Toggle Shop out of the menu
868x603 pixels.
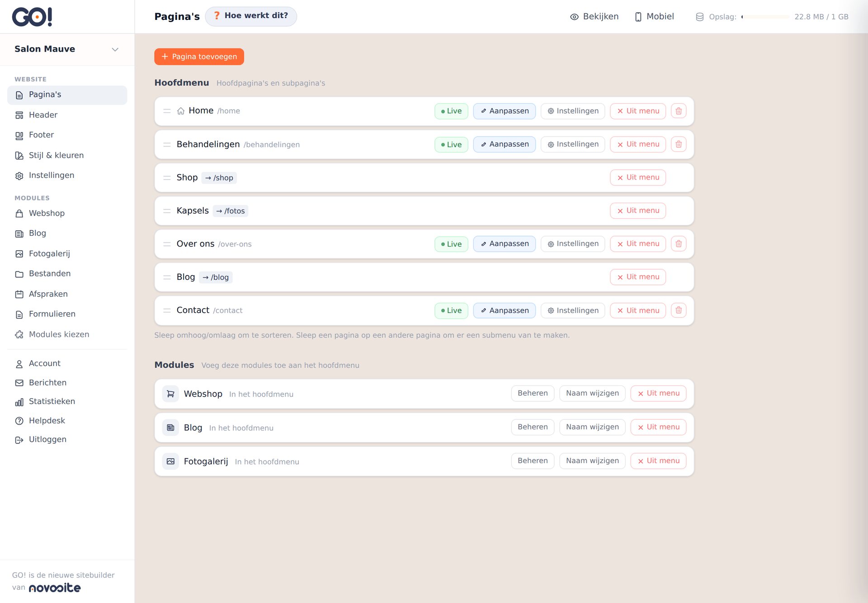pyautogui.click(x=638, y=177)
